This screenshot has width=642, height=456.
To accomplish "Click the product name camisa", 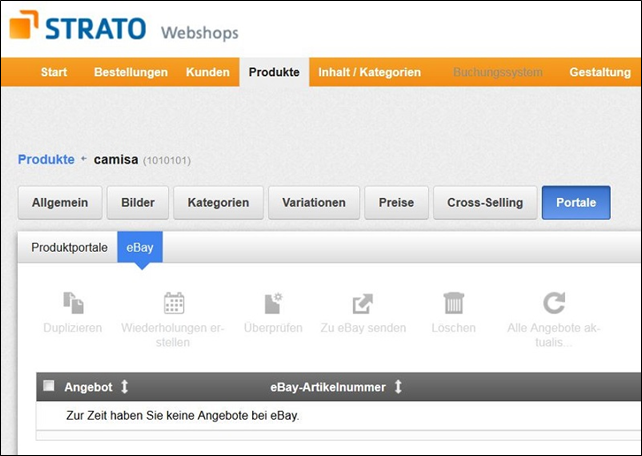I will 116,159.
